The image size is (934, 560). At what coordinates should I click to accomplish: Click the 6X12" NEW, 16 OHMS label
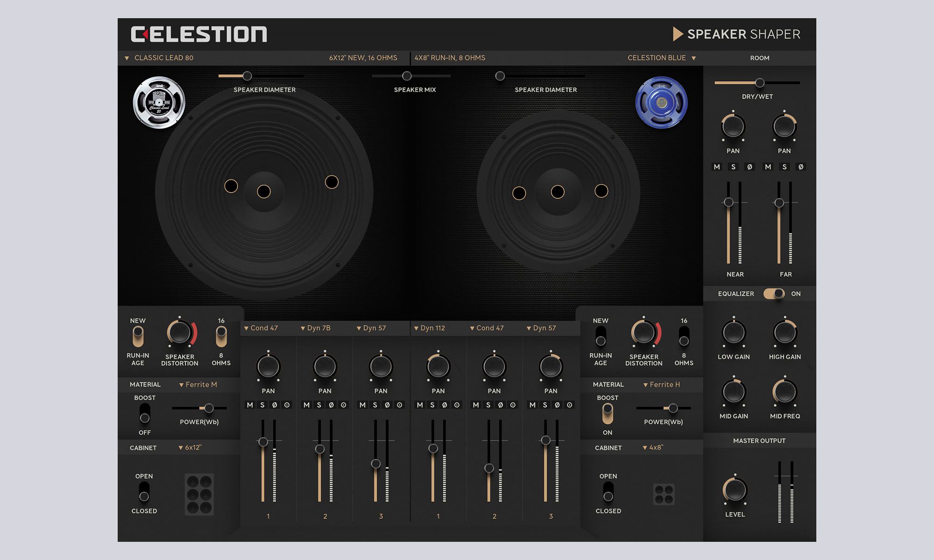point(363,58)
